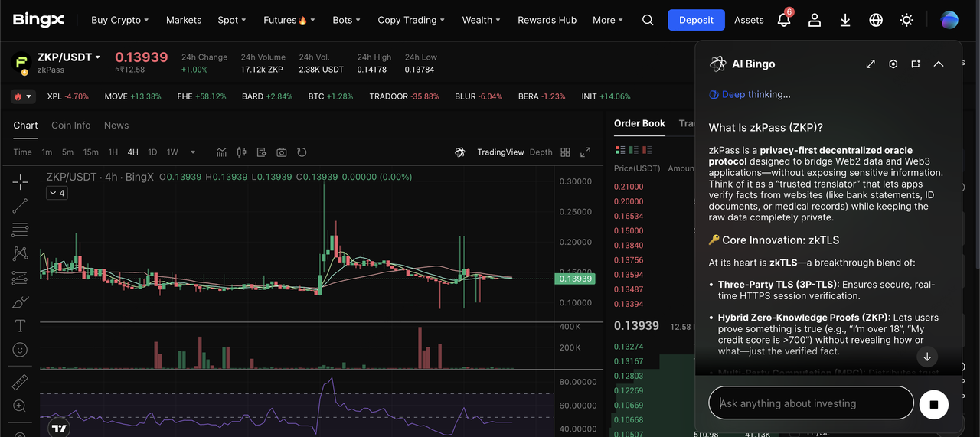Switch the chart to Depth view

[541, 152]
